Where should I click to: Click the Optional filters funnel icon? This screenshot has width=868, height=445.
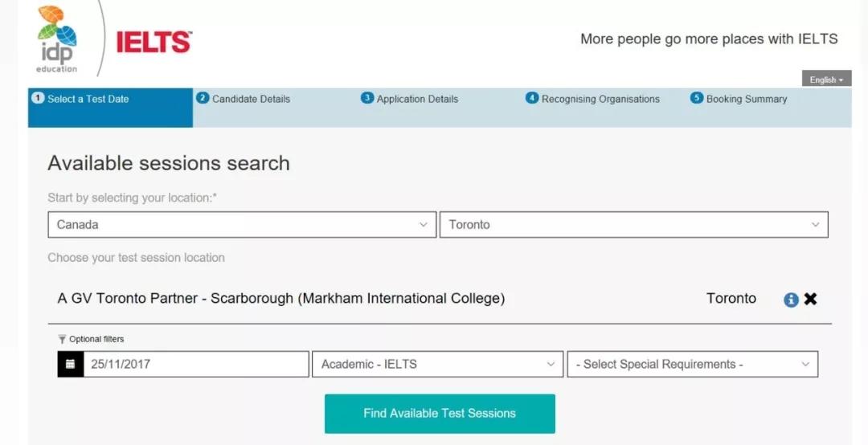[62, 339]
